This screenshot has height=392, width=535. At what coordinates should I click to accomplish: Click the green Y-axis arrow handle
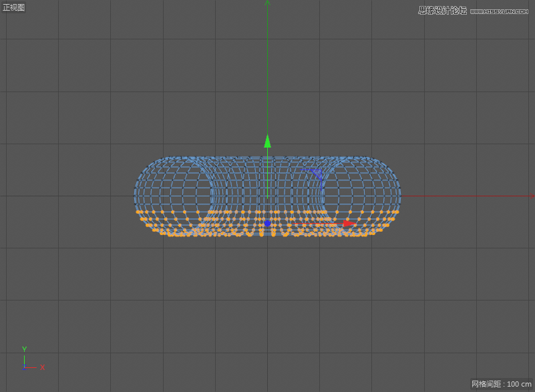[267, 140]
